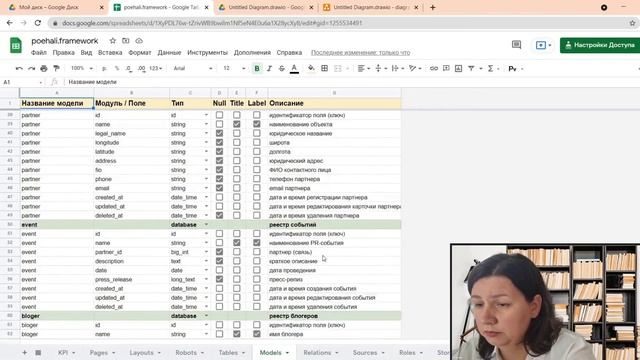Image resolution: width=640 pixels, height=360 pixels.
Task: Open the cell borders tool
Action: pos(324,69)
